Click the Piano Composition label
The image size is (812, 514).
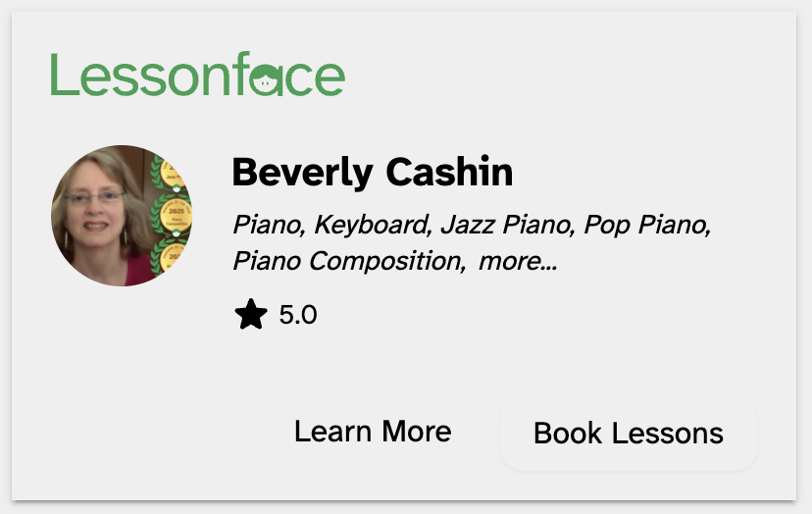coord(348,261)
